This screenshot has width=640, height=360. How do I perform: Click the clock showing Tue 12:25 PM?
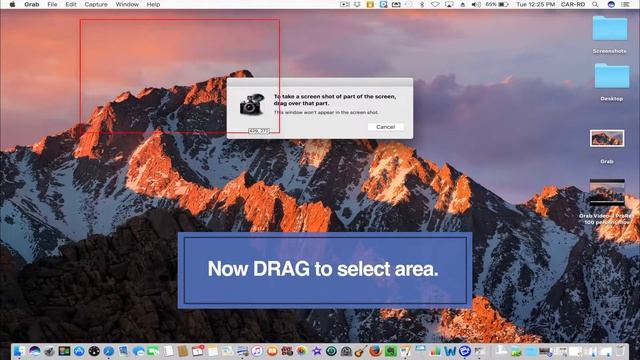point(536,4)
